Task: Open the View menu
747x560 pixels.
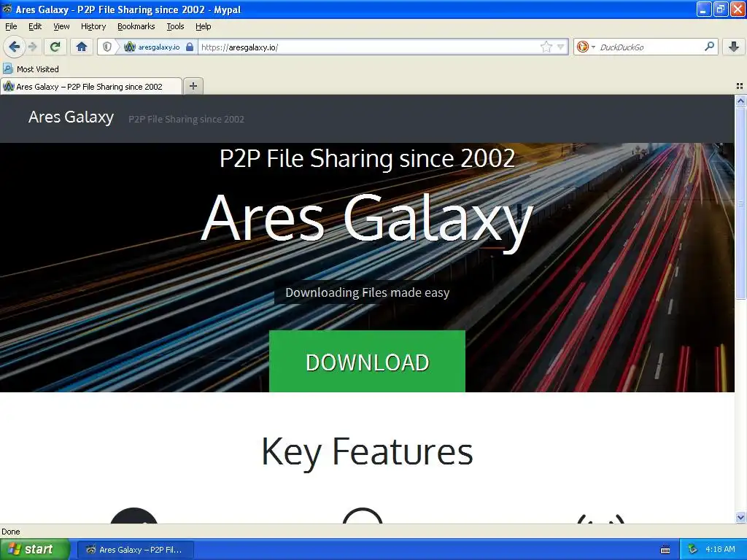Action: pos(61,26)
